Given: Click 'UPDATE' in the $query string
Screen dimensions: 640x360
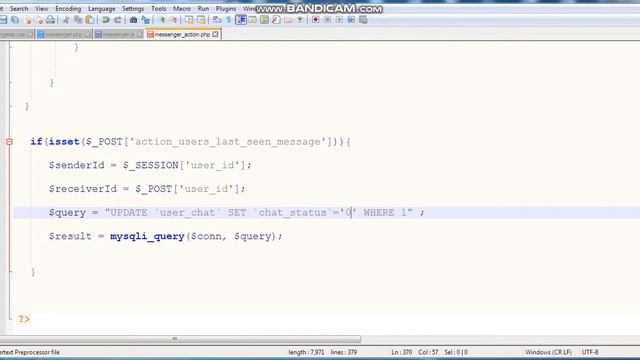Looking at the screenshot, I should point(129,213).
